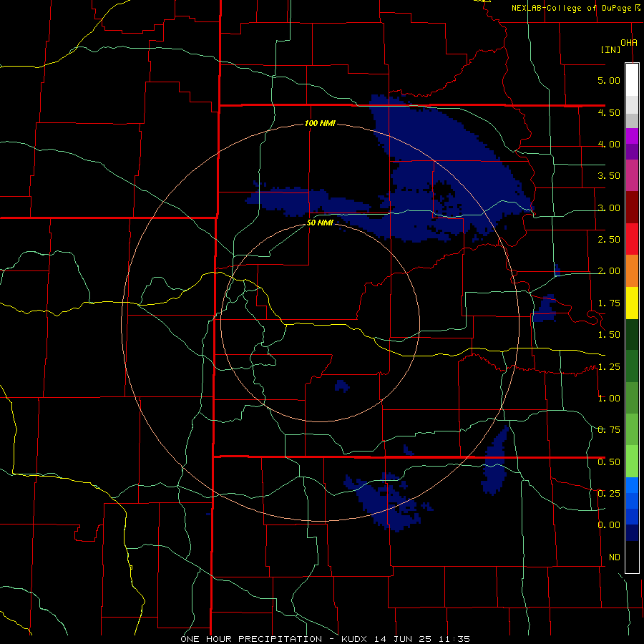Image resolution: width=644 pixels, height=644 pixels.
Task: Select the dark red swatch above 3.00
Action: (x=632, y=208)
